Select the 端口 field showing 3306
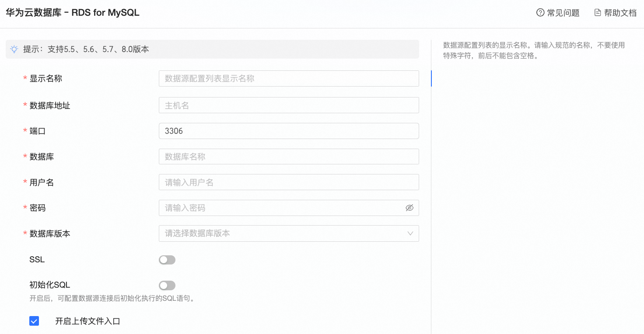 289,131
